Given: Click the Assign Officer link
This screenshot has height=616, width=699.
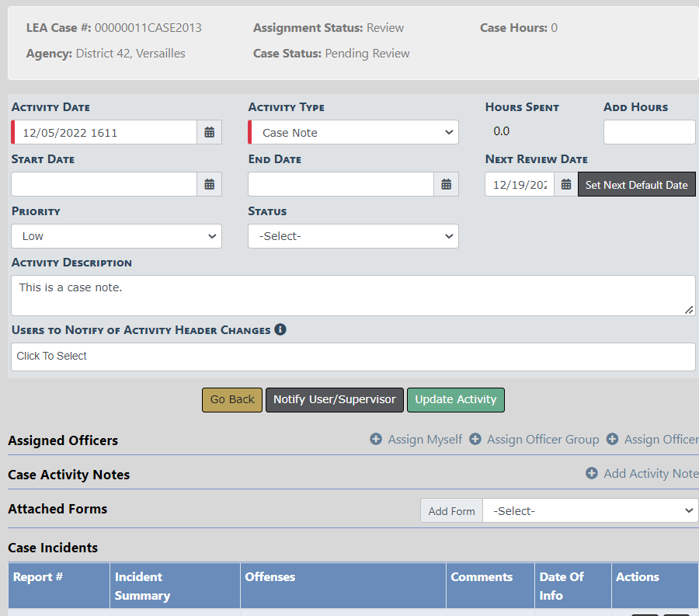Looking at the screenshot, I should click(660, 440).
